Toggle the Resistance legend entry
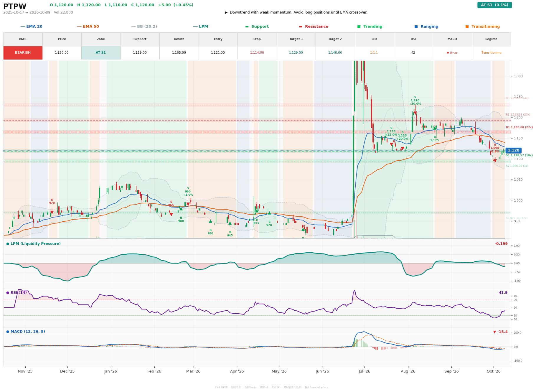This screenshot has width=536, height=392. point(313,27)
